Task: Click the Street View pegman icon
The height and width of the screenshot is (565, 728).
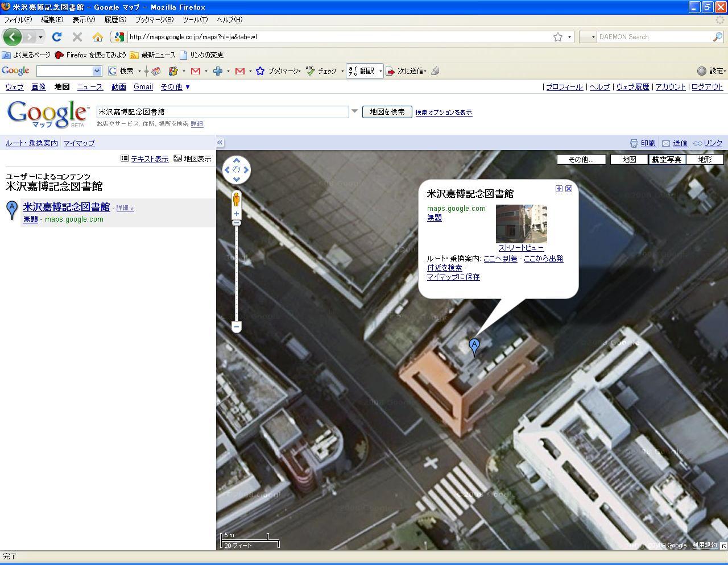Action: (237, 199)
